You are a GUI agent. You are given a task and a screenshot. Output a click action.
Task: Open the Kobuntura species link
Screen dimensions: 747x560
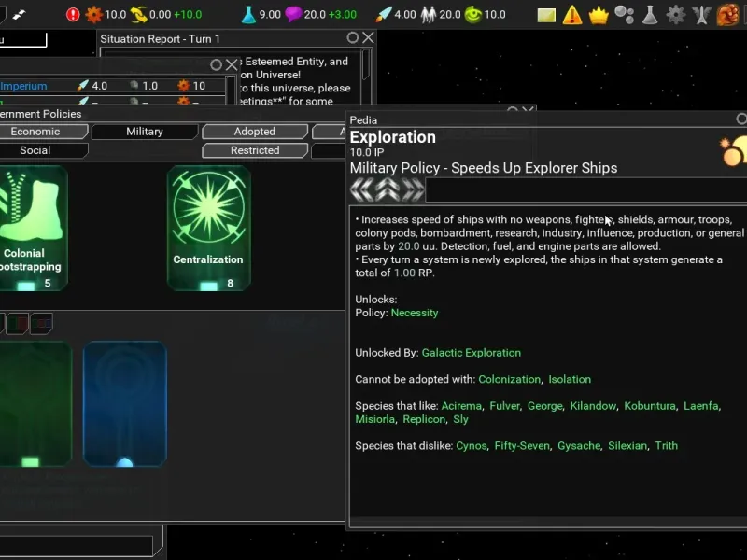coord(650,406)
